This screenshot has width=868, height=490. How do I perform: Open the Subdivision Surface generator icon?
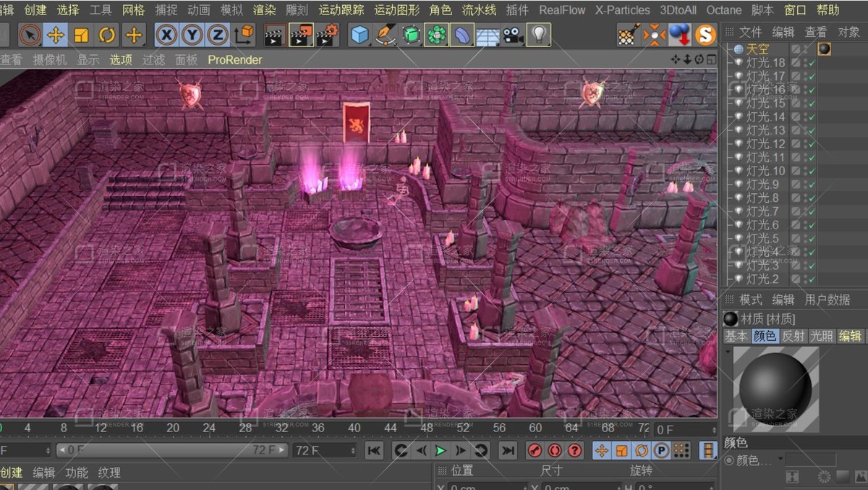412,35
